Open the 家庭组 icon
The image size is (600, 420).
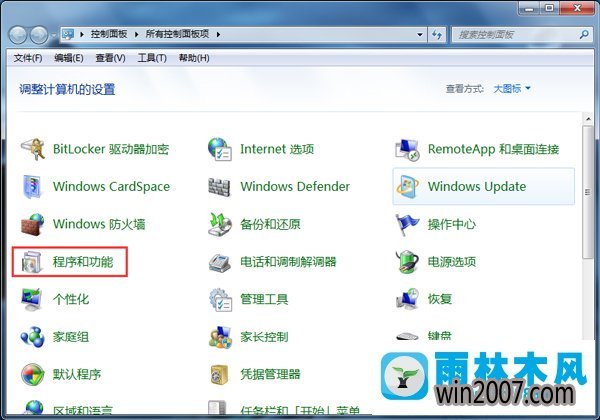pos(33,337)
